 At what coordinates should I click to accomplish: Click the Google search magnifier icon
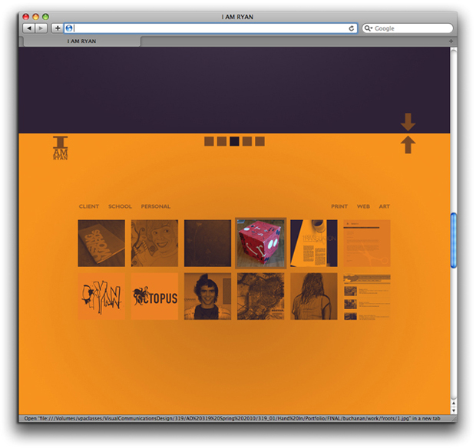[369, 28]
